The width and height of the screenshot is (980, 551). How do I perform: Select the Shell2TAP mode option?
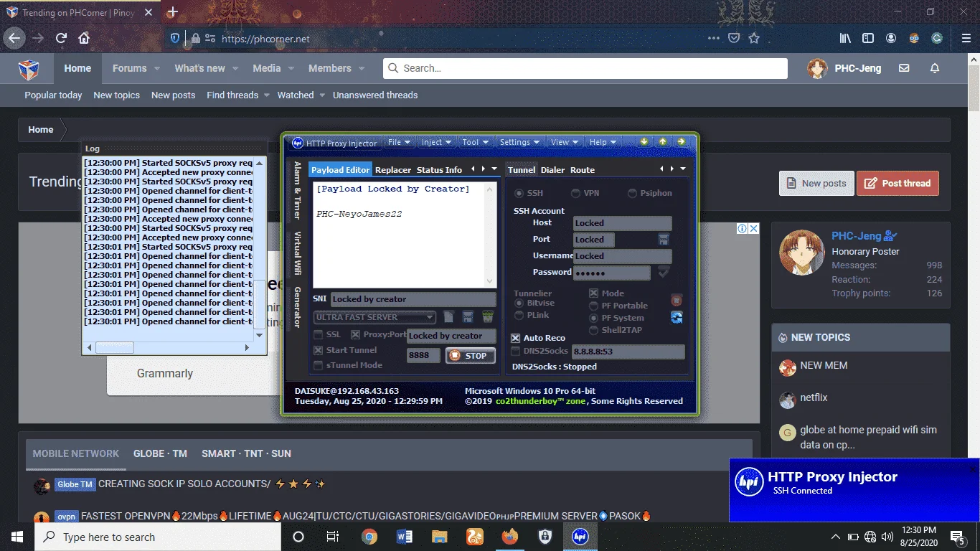click(x=594, y=330)
